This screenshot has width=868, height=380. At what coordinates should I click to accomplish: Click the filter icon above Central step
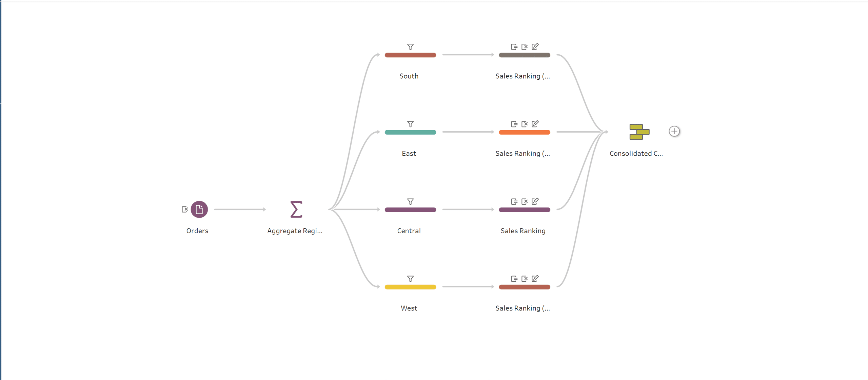410,202
